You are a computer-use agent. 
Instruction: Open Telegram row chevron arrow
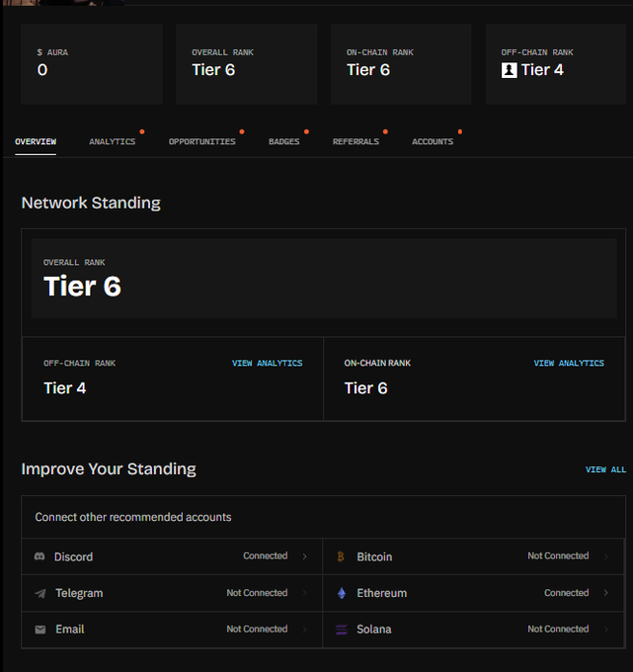pyautogui.click(x=305, y=593)
